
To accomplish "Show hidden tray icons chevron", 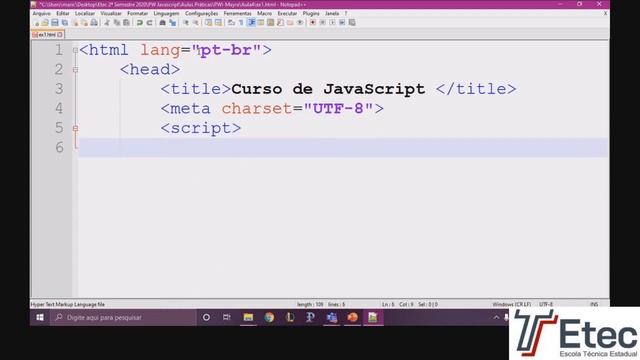I will click(x=496, y=317).
